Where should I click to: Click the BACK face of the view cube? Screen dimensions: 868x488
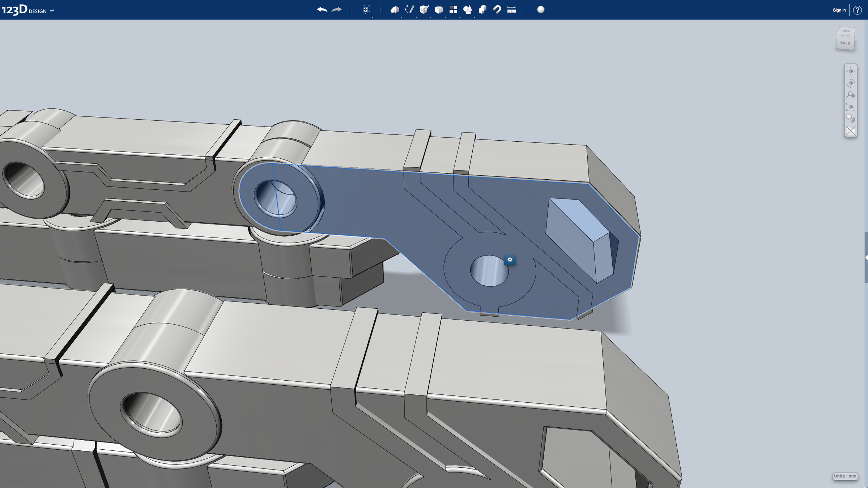[x=845, y=43]
